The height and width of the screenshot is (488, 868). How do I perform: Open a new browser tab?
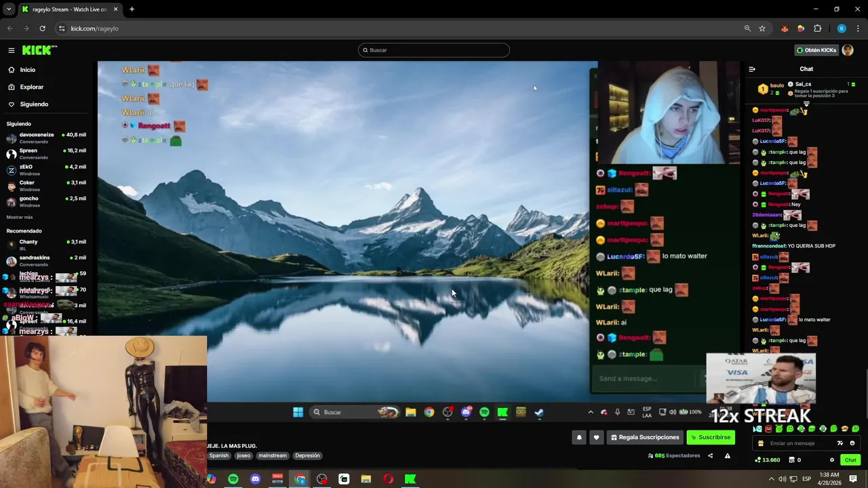(x=132, y=9)
